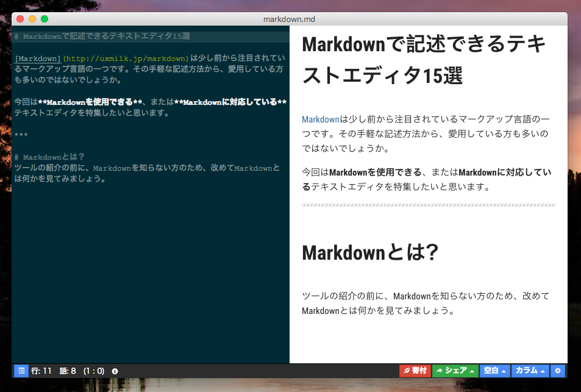Click the first heading line in editor
Screen dimensions: 581x392
[x=102, y=37]
